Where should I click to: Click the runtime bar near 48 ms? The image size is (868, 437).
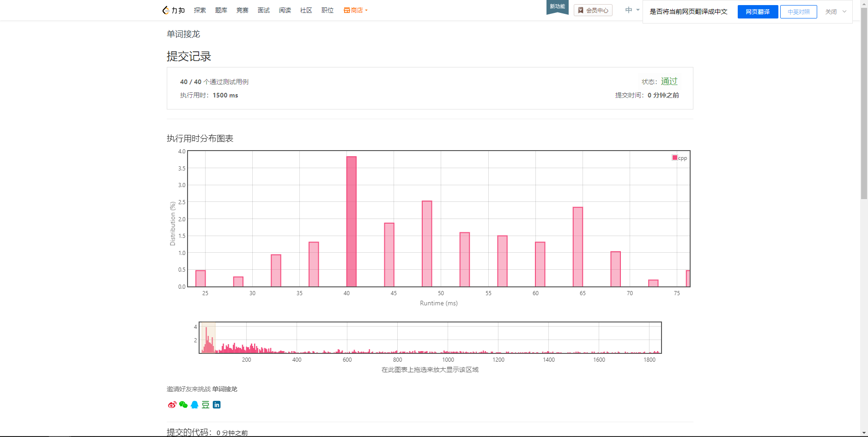(x=427, y=244)
